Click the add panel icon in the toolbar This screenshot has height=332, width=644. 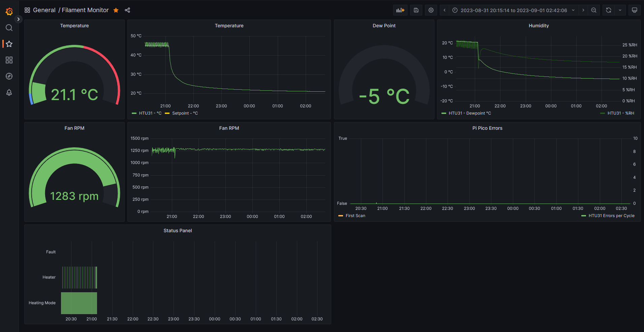pos(400,10)
